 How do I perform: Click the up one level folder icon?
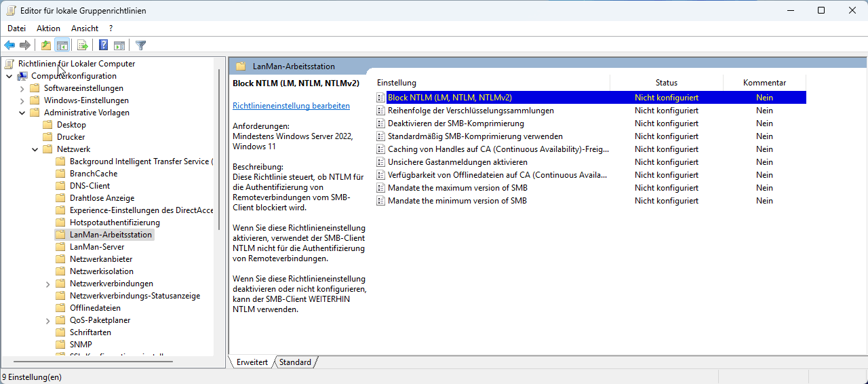45,45
